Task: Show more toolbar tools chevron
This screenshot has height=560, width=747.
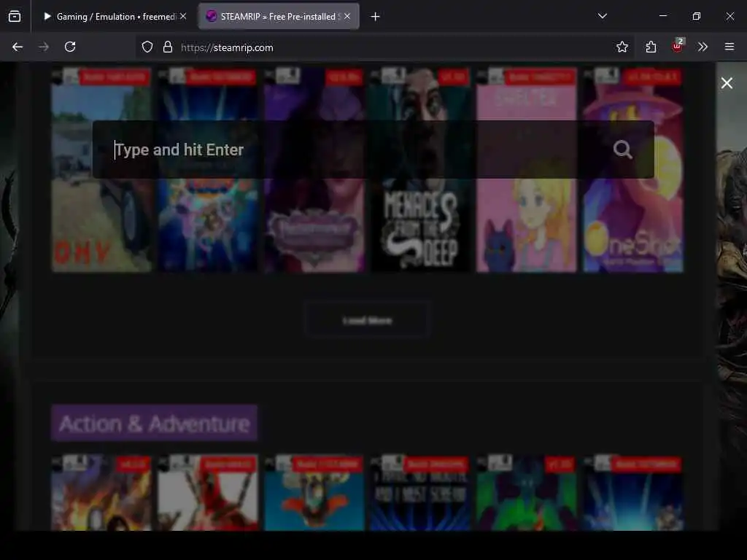Action: [703, 47]
